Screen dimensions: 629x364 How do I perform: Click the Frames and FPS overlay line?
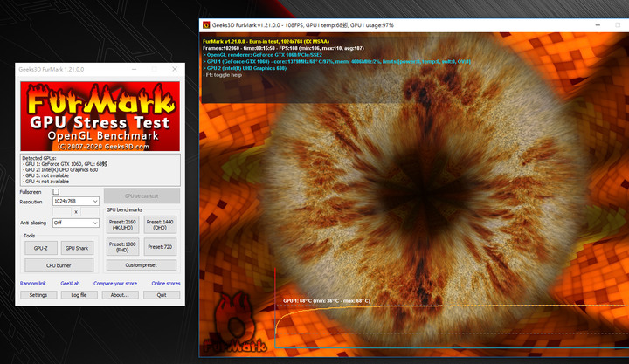pos(283,48)
